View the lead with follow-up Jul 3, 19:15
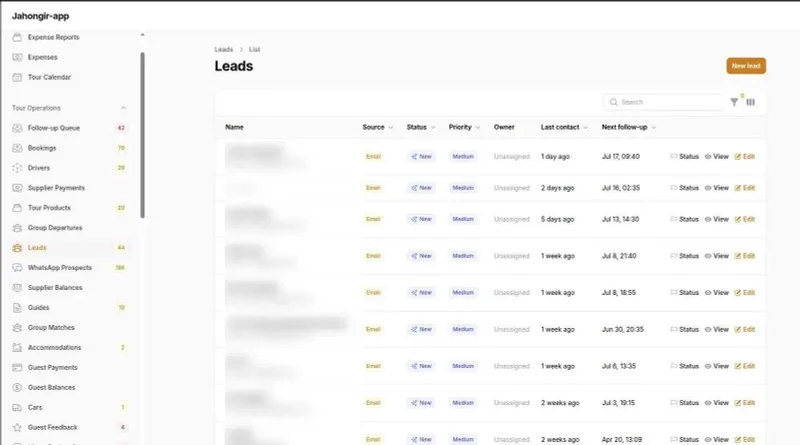Screen dimensions: 800x445 (716, 403)
